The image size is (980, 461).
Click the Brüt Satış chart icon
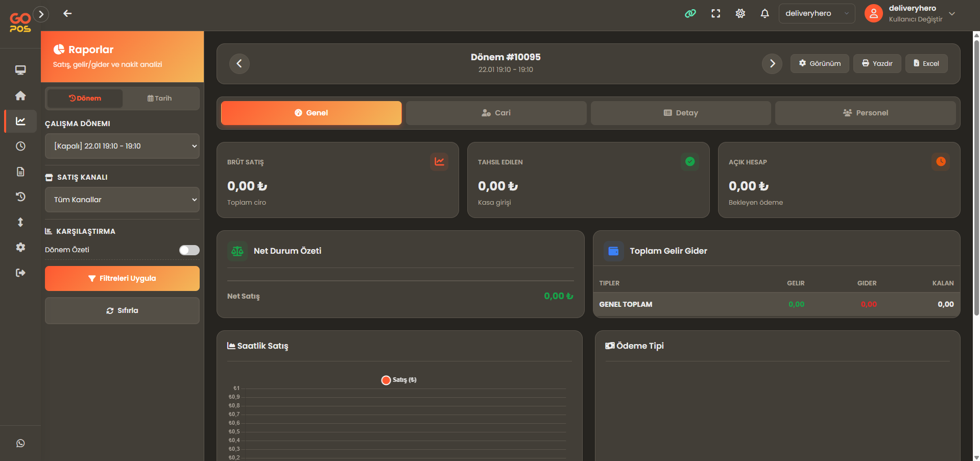439,162
